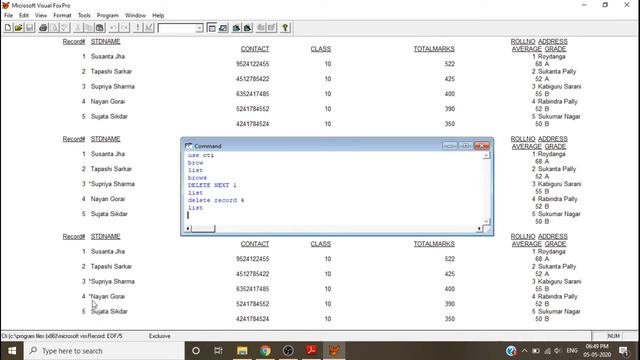
Task: Expand the hidden system tray icons chevron
Action: coord(524,351)
